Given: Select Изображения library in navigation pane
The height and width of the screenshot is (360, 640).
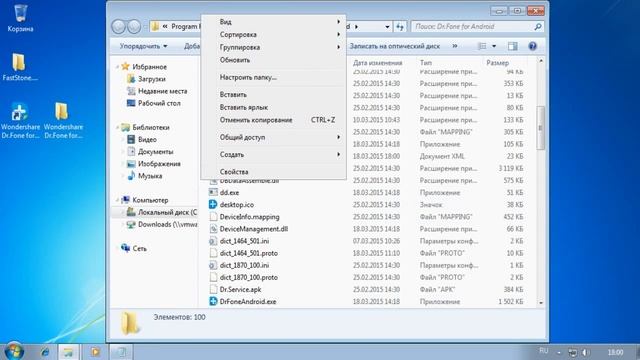Looking at the screenshot, I should (159, 164).
